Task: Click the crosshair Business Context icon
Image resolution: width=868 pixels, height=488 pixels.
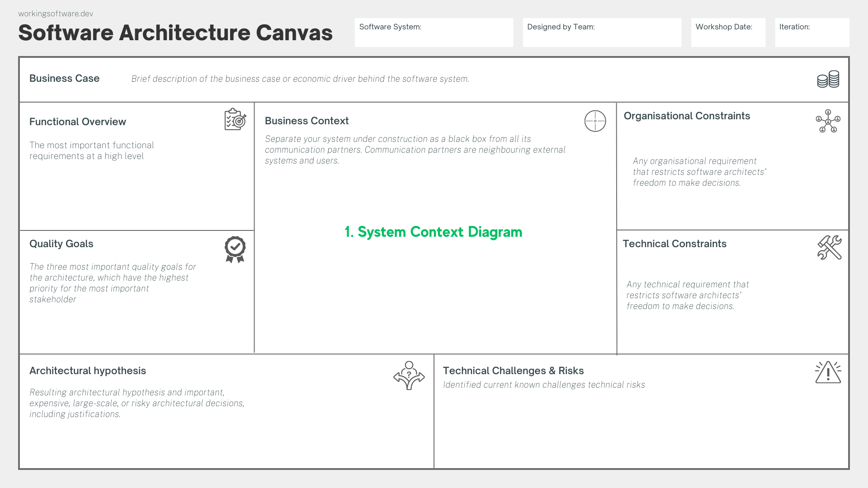Action: (595, 121)
